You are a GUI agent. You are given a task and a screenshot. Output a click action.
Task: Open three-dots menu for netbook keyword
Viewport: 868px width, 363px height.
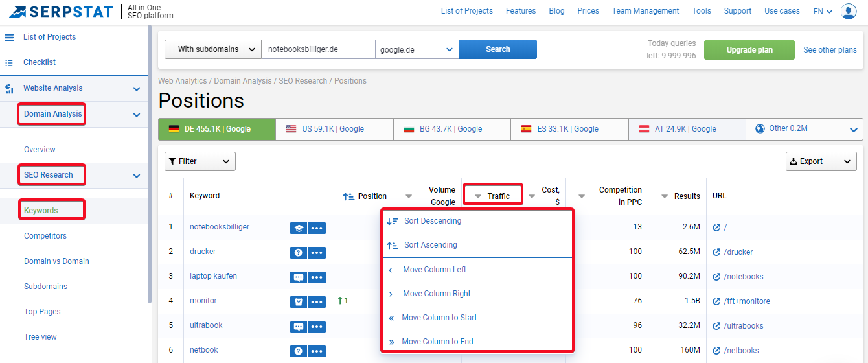pos(317,351)
